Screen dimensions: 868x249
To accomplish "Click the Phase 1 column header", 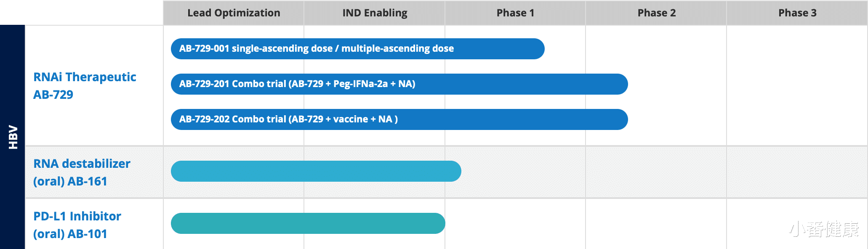I will [515, 13].
